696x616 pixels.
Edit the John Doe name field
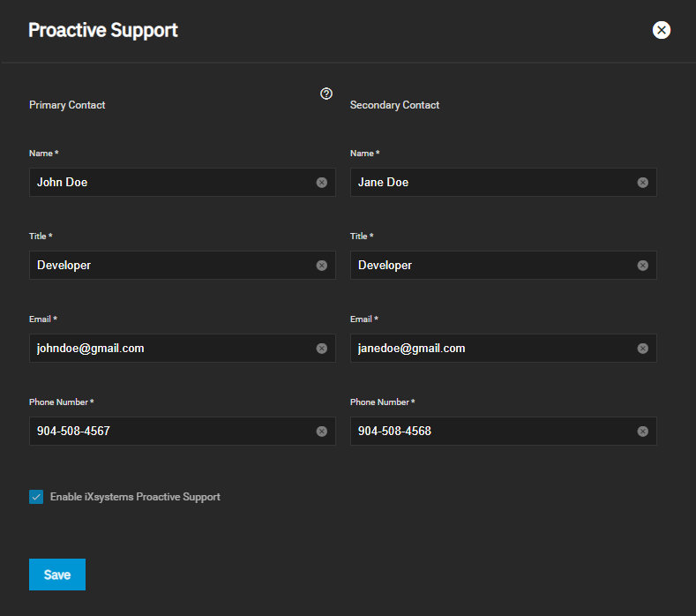tap(168, 183)
